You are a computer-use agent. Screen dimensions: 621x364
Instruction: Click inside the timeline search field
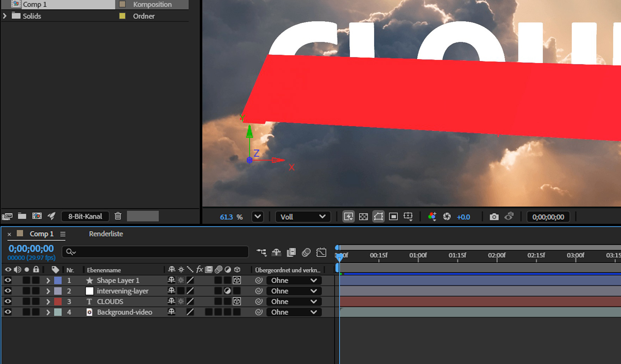[155, 252]
